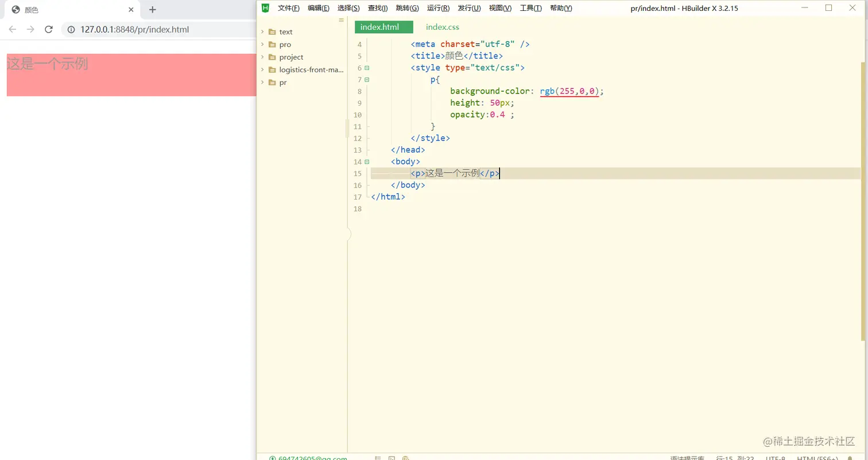
Task: Open the 工具(T) menu
Action: click(530, 8)
